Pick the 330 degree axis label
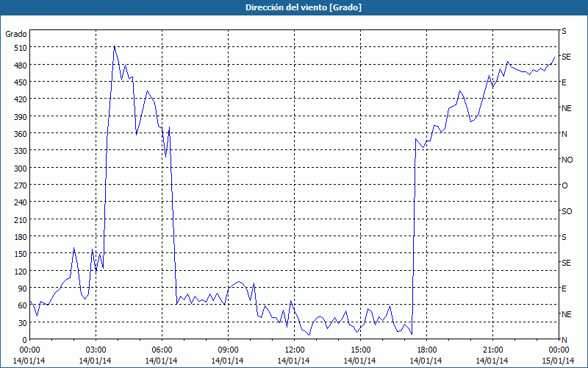 [21, 151]
